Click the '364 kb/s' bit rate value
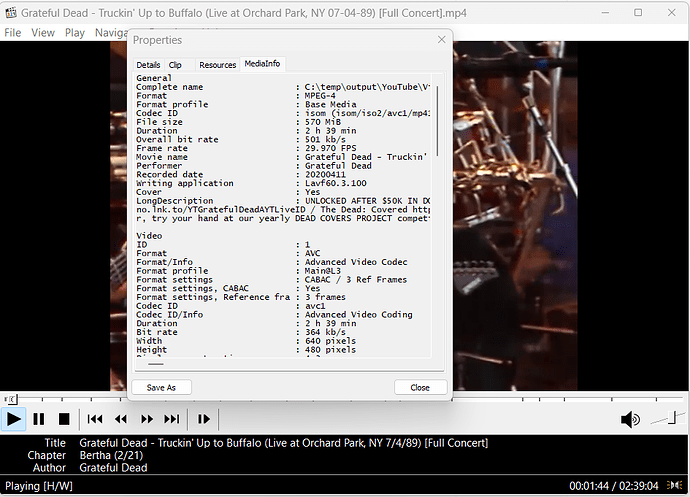 coord(326,332)
